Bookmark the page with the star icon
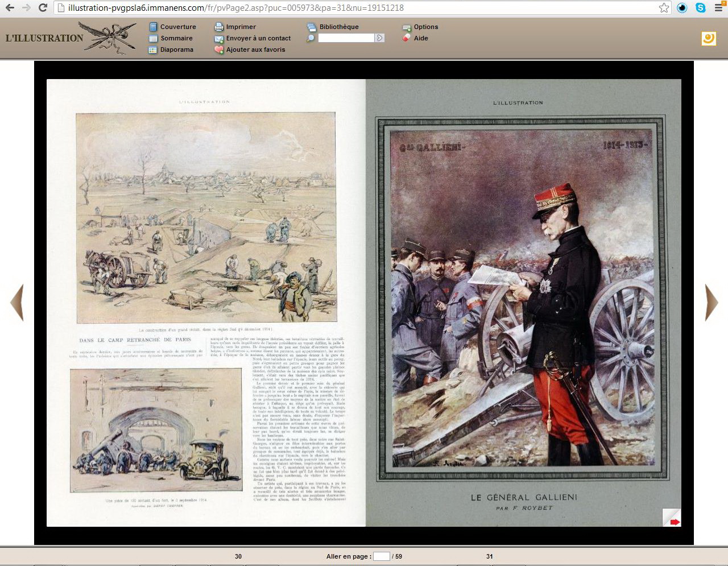The width and height of the screenshot is (728, 566). tap(664, 8)
